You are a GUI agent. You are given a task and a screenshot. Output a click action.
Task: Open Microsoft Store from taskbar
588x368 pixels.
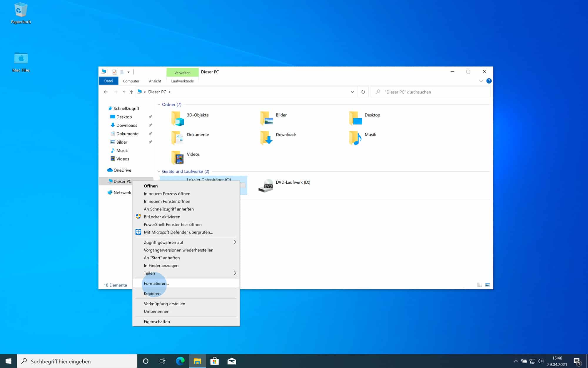point(215,361)
